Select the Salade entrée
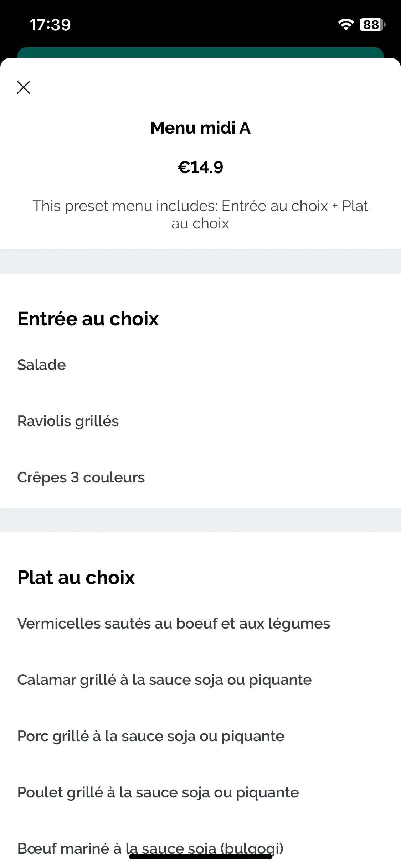This screenshot has width=401, height=868. (200, 365)
